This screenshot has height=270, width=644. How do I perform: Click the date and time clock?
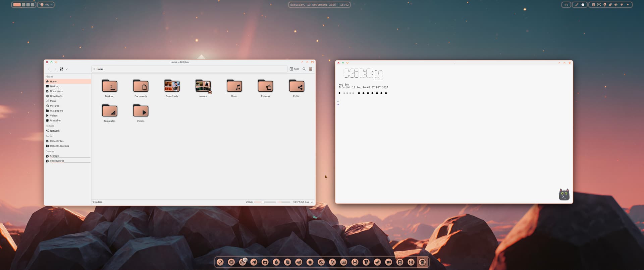pyautogui.click(x=319, y=5)
